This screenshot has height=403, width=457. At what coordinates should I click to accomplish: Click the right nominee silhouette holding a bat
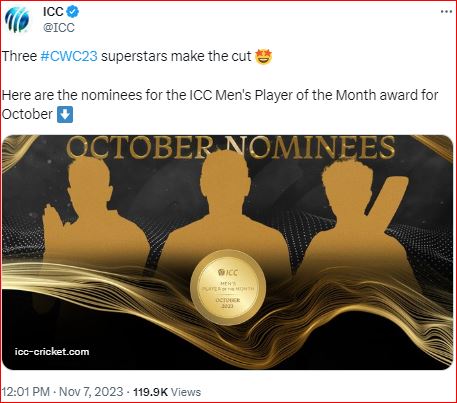coord(360,220)
